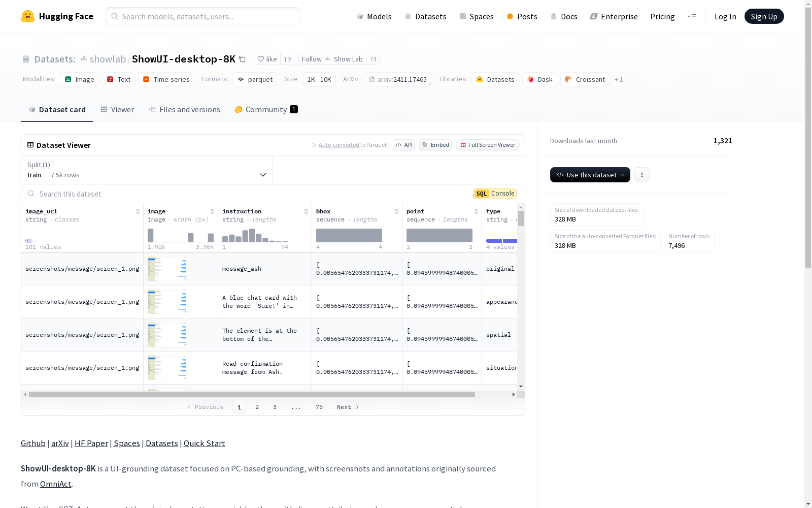This screenshot has width=812, height=508.
Task: Open the HF Paper link
Action: (x=91, y=443)
